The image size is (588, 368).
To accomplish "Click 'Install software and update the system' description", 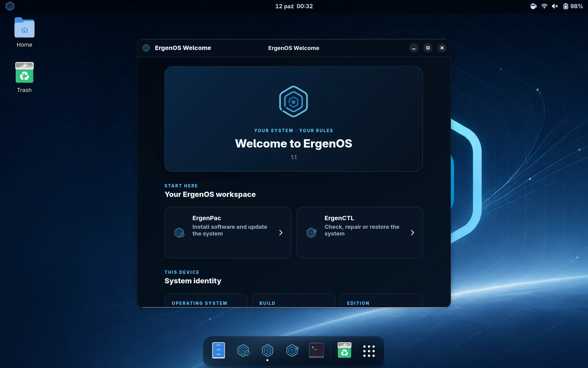I will pyautogui.click(x=230, y=230).
